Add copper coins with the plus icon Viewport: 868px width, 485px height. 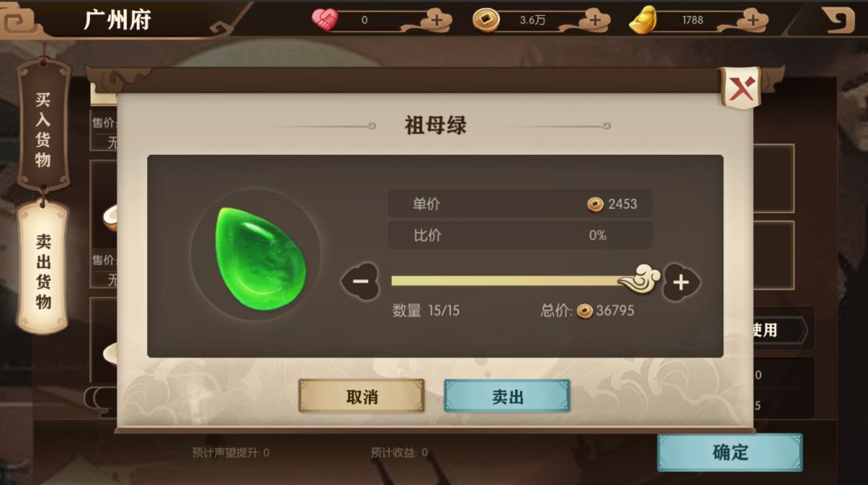(x=595, y=20)
